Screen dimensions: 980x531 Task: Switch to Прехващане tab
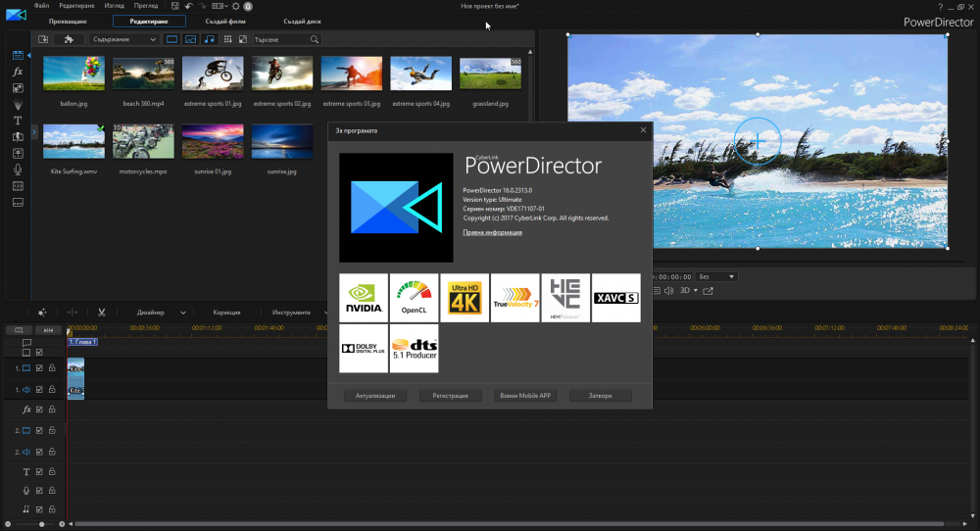[x=68, y=22]
